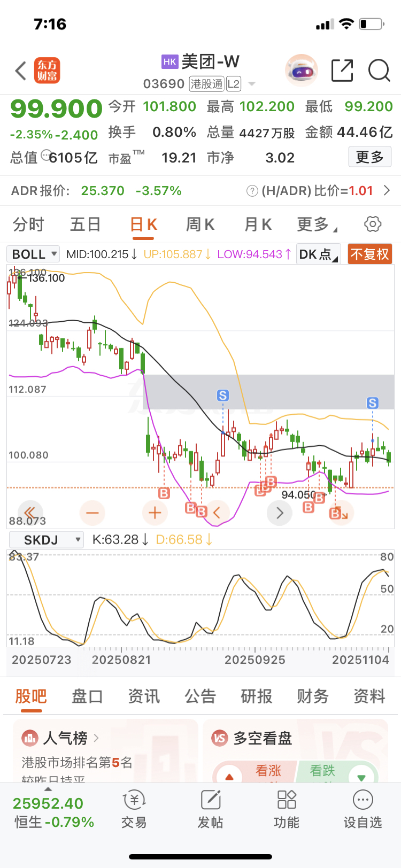
Task: Tap 更多 button for more quote data
Action: (370, 157)
